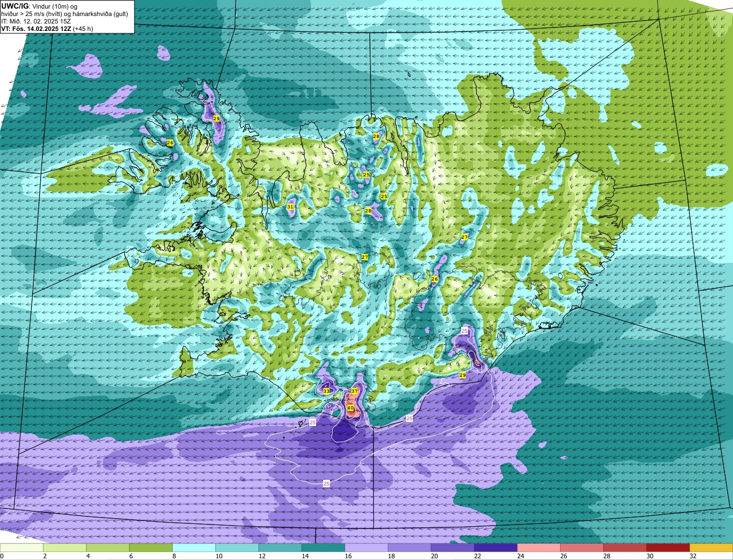
Task: Pick the lavender 16–18 color scale swatch
Action: [366, 548]
